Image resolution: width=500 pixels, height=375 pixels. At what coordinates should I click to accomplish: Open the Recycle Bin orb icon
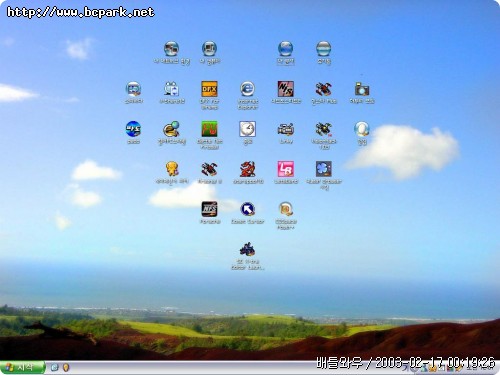click(x=323, y=49)
